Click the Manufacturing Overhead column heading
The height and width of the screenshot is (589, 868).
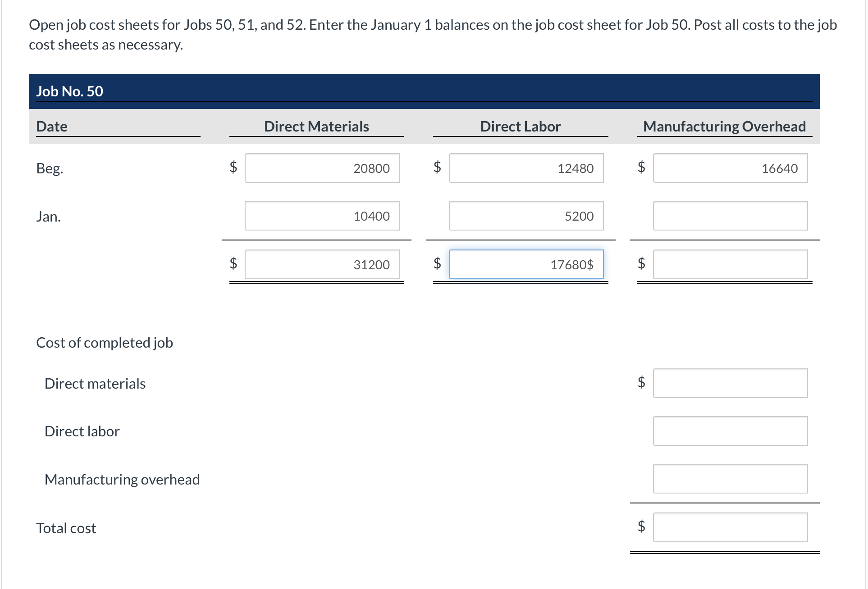point(724,127)
